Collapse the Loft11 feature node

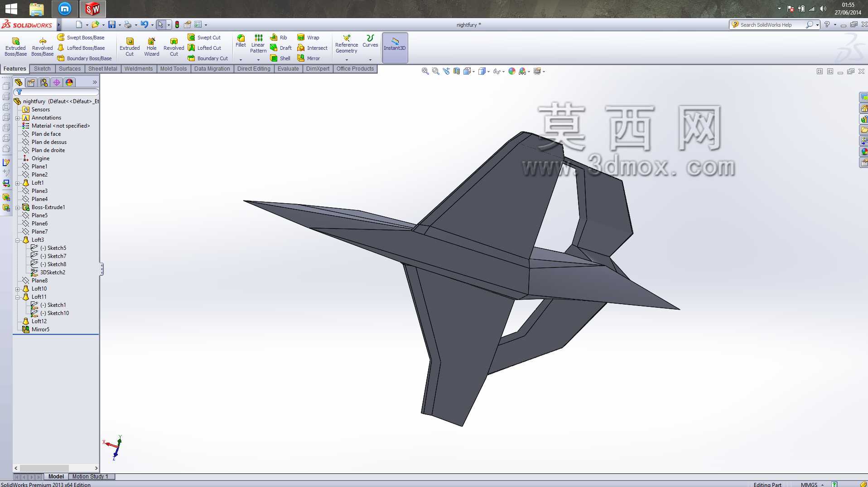[x=17, y=297]
